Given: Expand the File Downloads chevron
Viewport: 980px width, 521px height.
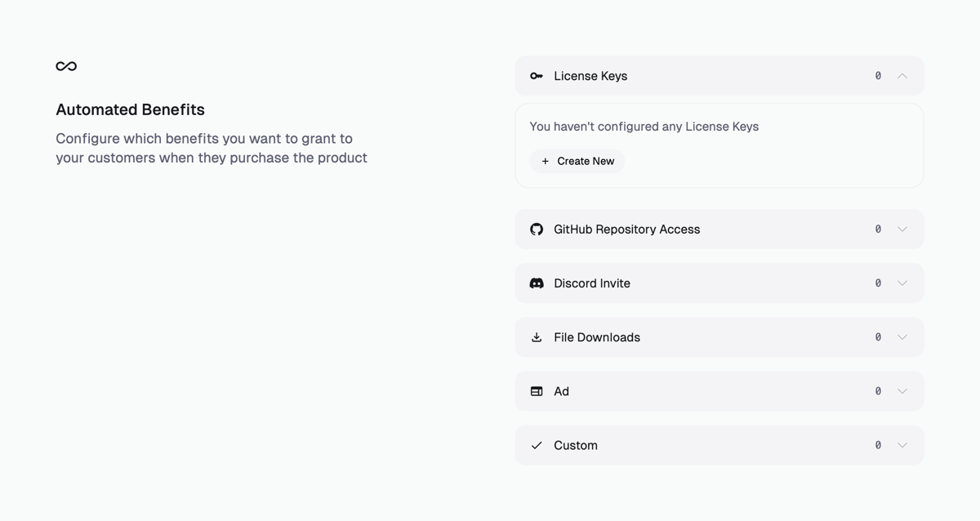Looking at the screenshot, I should click(902, 337).
